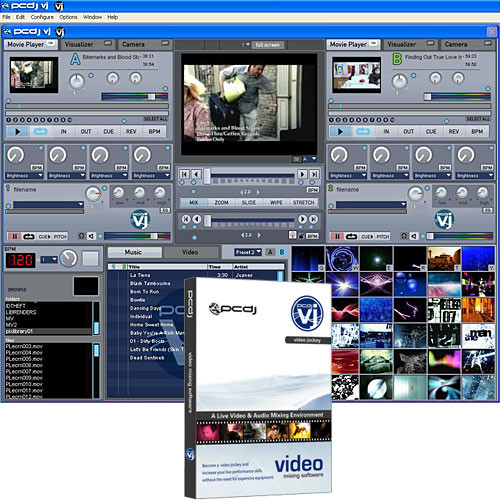
Task: Nudge the video crossfader left one step
Action: click(x=196, y=174)
